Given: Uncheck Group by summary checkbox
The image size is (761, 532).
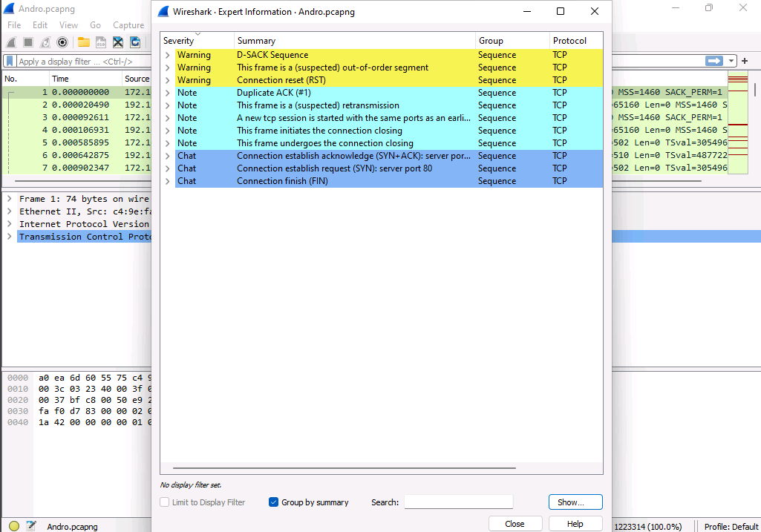Looking at the screenshot, I should tap(274, 502).
